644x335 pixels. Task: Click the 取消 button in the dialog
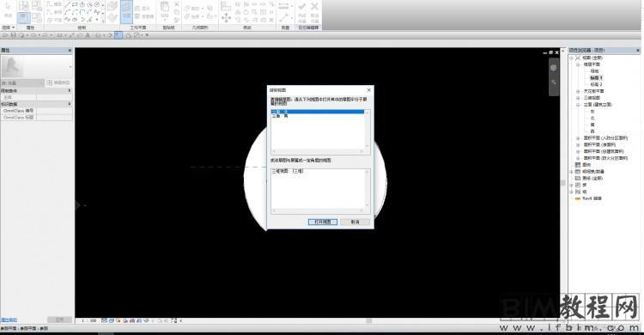tap(355, 222)
